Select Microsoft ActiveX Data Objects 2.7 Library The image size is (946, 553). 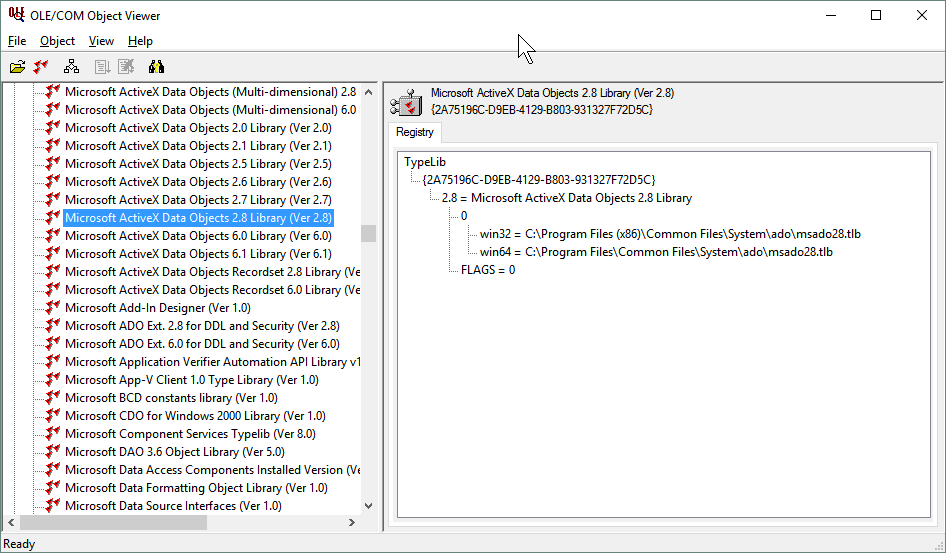[x=198, y=200]
